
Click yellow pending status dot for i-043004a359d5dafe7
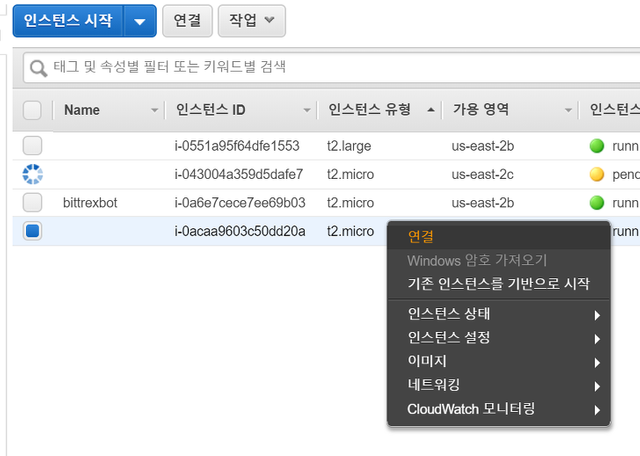(597, 174)
